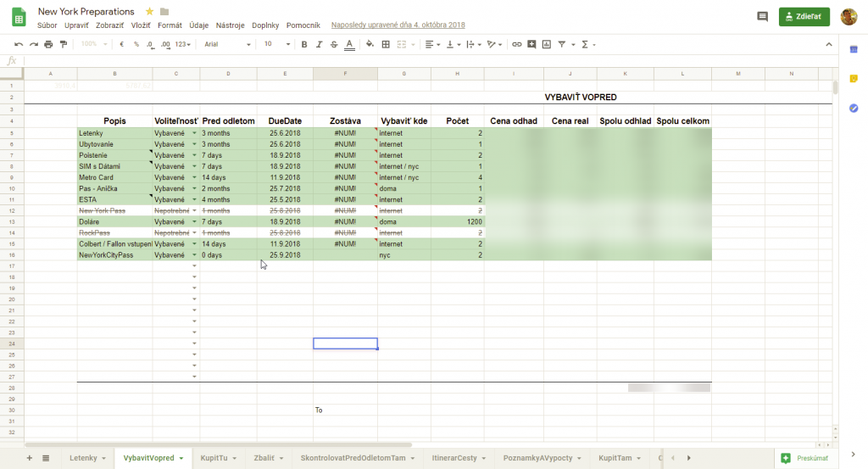
Task: Format as currency with euro icon
Action: (121, 44)
